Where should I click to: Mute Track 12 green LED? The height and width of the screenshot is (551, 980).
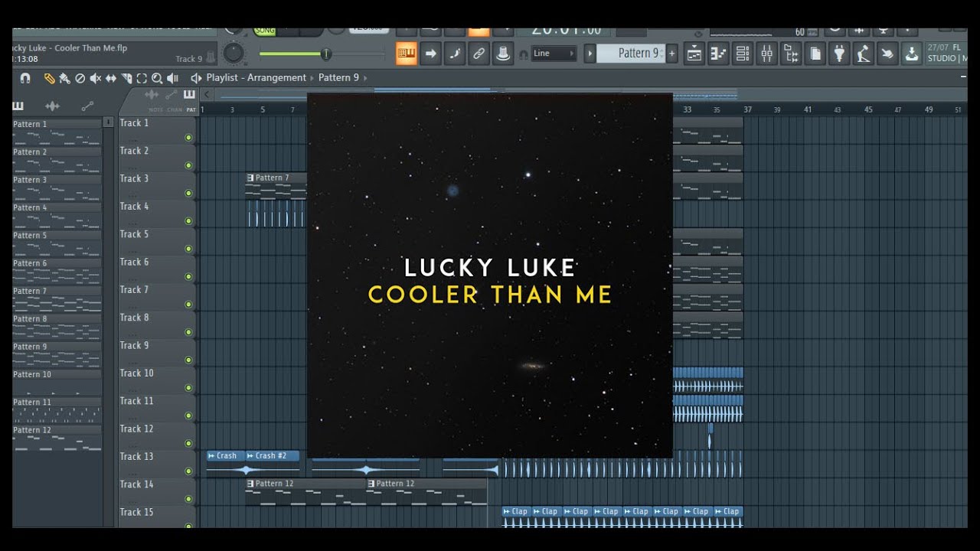point(188,443)
